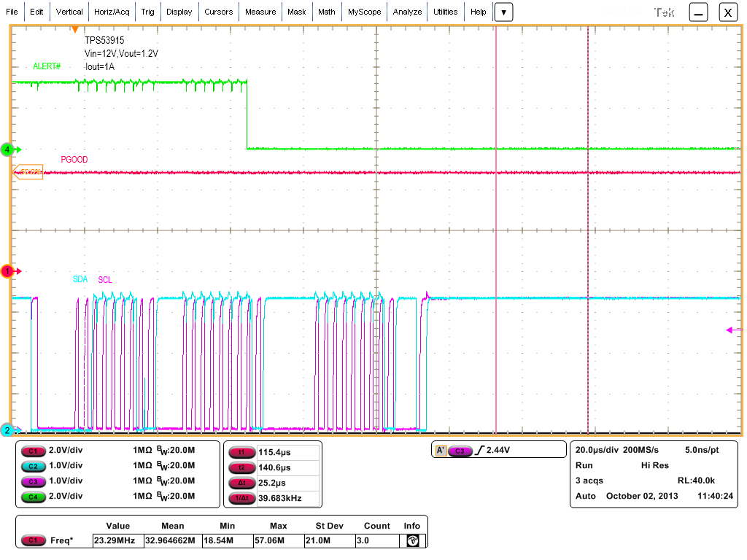This screenshot has height=560, width=747.
Task: Open the Measure menu
Action: click(260, 12)
